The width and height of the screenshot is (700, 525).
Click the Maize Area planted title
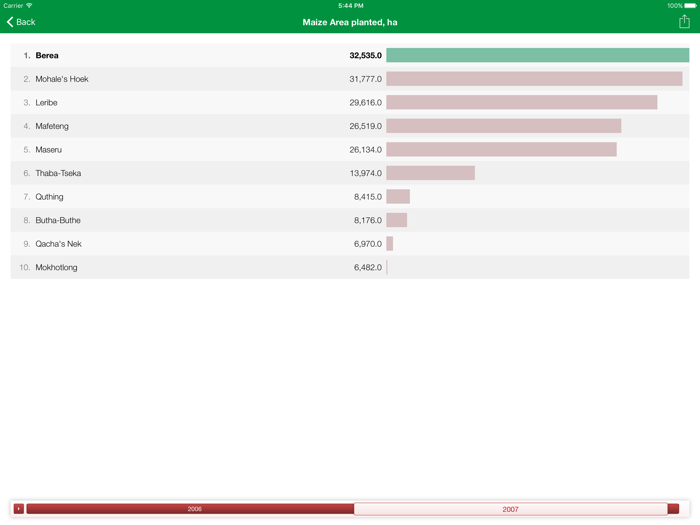coord(350,22)
